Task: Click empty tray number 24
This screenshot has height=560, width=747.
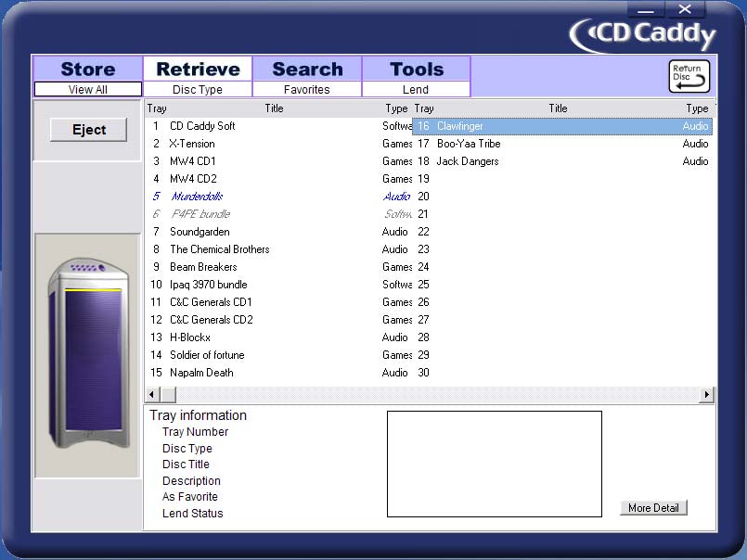Action: pos(423,267)
